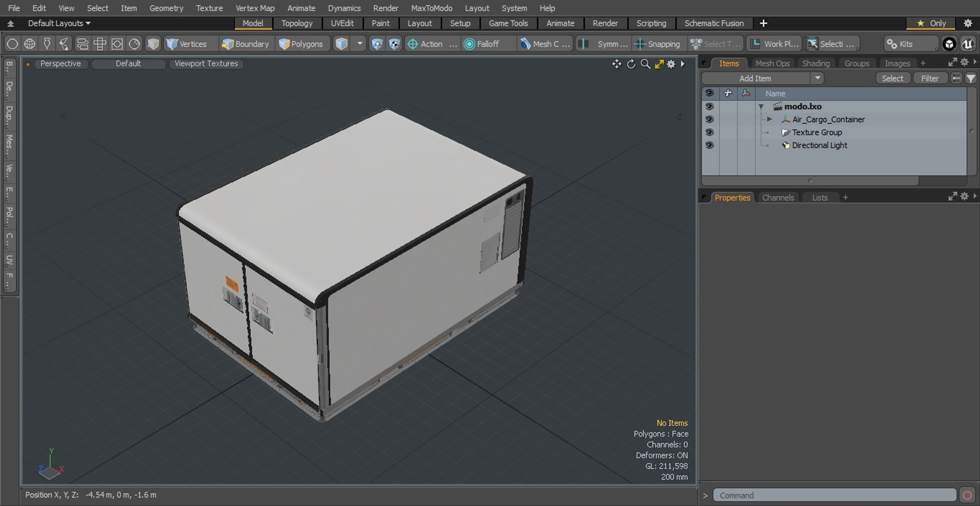Click the Select button in Items panel

click(x=892, y=78)
